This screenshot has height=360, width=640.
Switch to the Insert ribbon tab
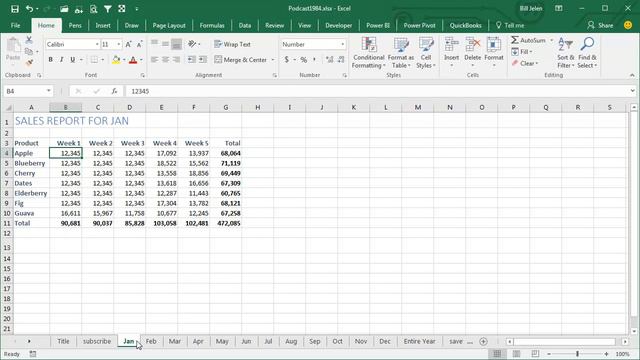[x=103, y=25]
